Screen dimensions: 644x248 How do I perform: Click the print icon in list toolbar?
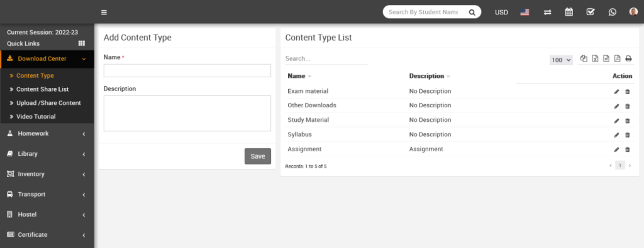628,58
